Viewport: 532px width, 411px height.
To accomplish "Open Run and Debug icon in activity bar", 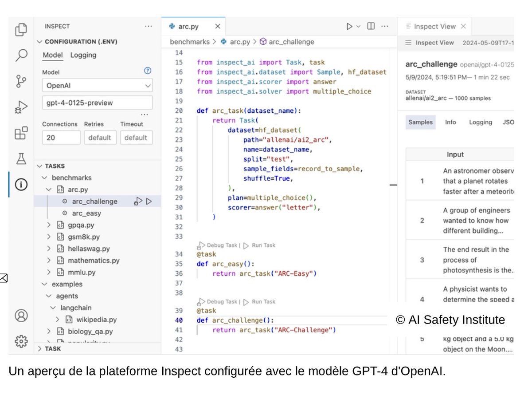I will pyautogui.click(x=21, y=107).
